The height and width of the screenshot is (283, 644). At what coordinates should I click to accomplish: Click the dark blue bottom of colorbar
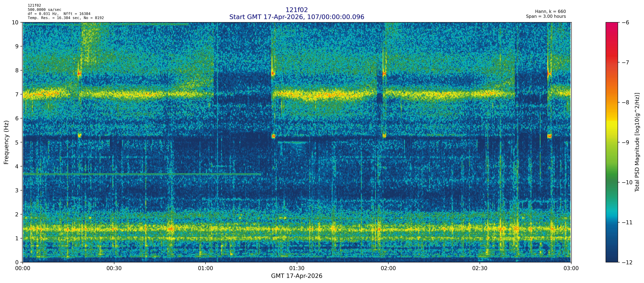(612, 258)
